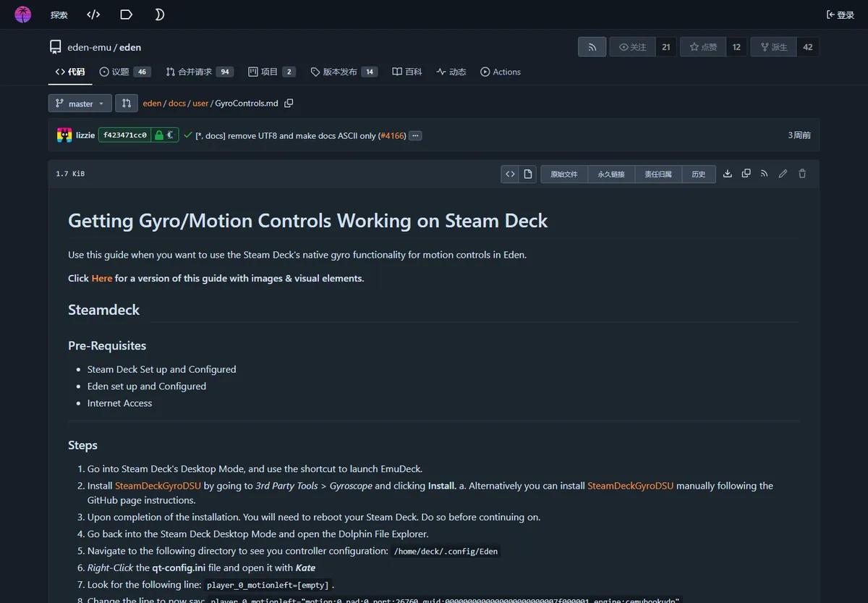Click the 'Pre-Requisites' heading
The width and height of the screenshot is (868, 603).
click(x=107, y=345)
